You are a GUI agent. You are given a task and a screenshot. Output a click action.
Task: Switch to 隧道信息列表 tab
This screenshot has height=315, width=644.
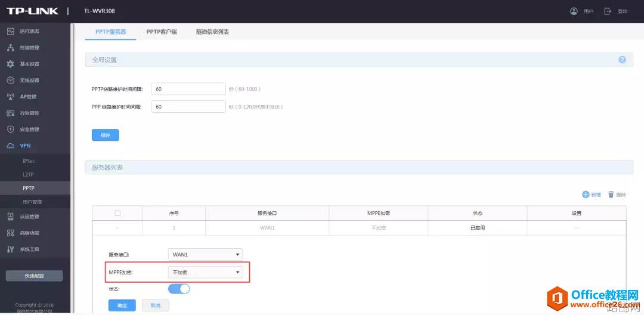point(212,32)
